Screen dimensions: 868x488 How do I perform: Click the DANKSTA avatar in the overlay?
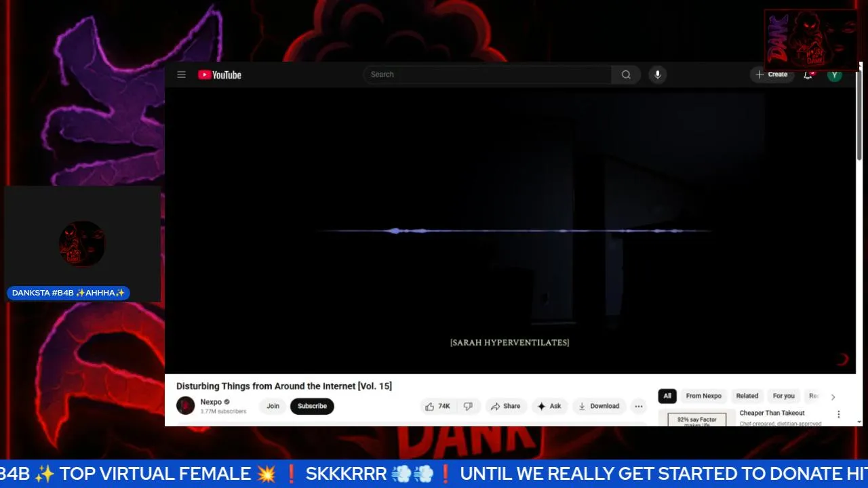(82, 243)
